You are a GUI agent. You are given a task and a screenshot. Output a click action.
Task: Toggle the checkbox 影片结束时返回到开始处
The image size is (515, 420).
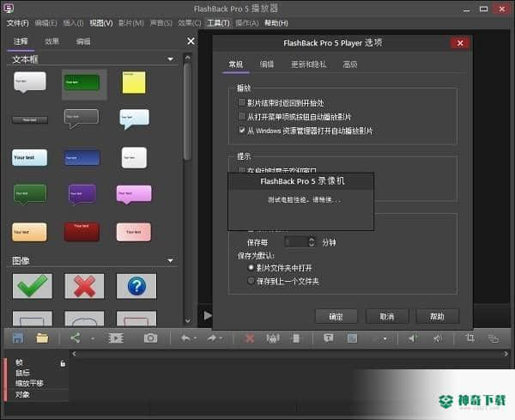point(242,102)
